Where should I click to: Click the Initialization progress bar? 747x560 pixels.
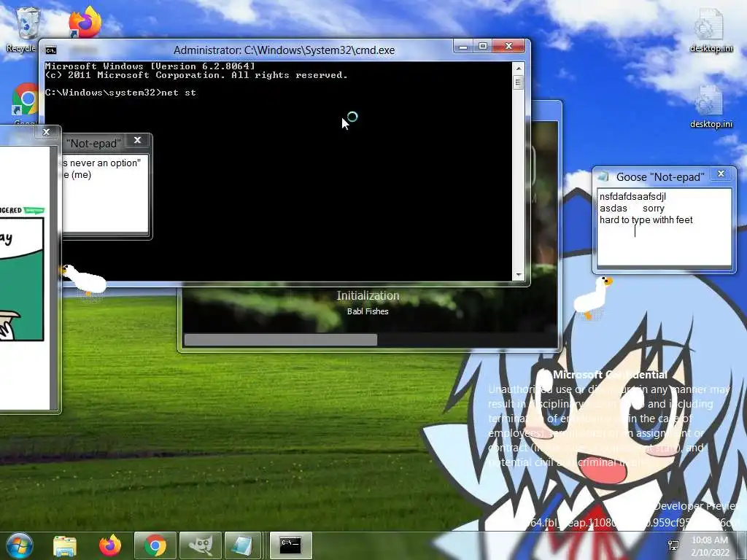pyautogui.click(x=370, y=340)
